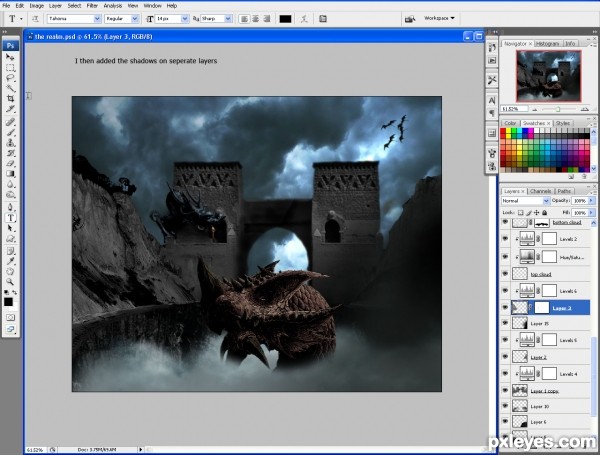The width and height of the screenshot is (600, 455).
Task: Hide the 'Layer 1 copy' layer
Action: pyautogui.click(x=505, y=390)
